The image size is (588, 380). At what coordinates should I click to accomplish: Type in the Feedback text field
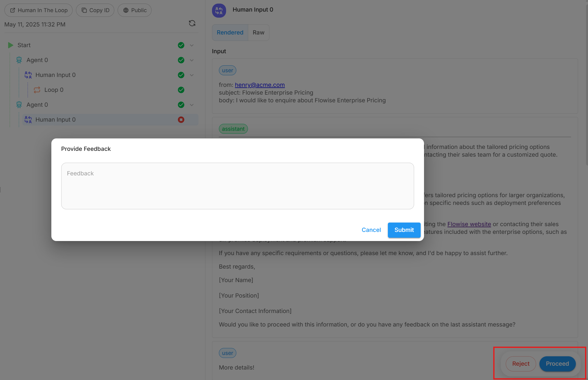tap(237, 186)
